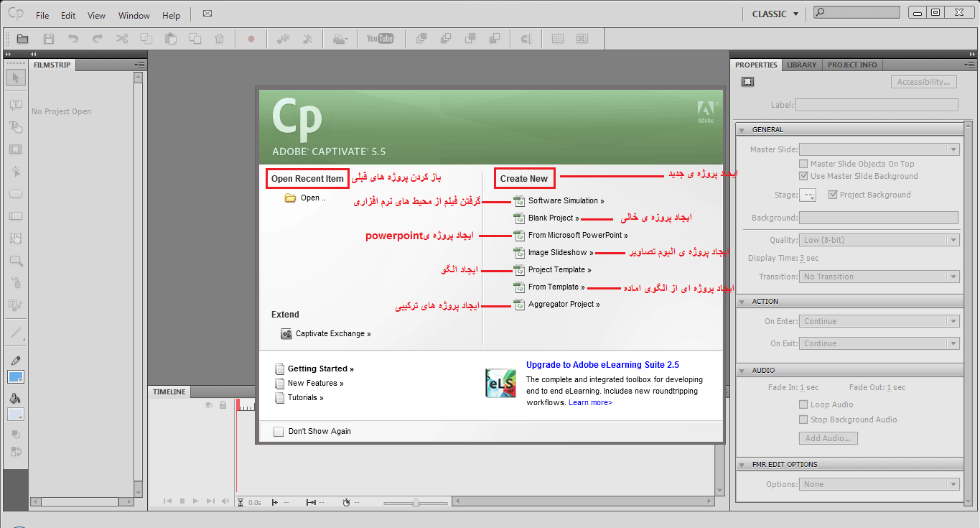Open the Window menu
This screenshot has width=980, height=528.
coord(134,15)
